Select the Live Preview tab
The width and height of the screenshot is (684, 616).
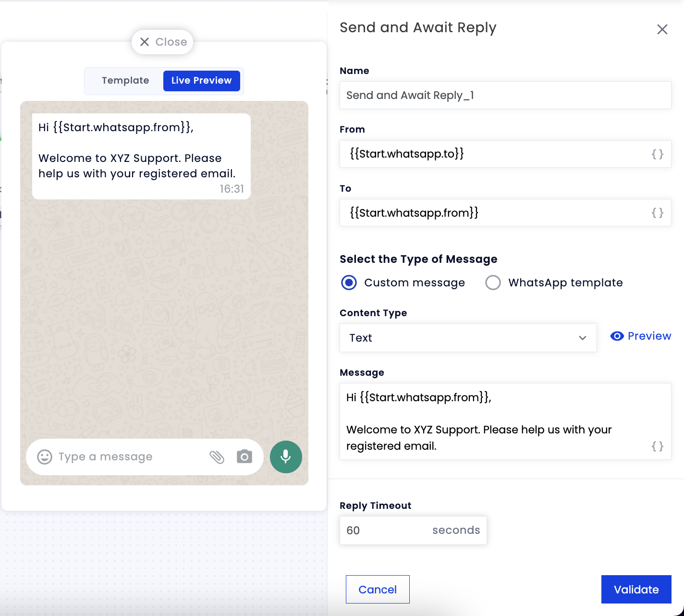click(x=202, y=80)
